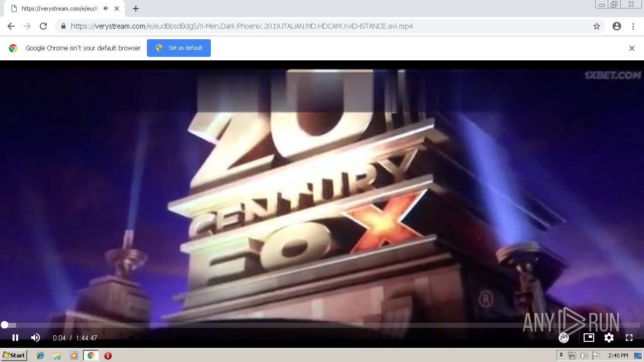Open Windows Media Player from the taskbar
Screen dimensions: 644x362
pyautogui.click(x=74, y=355)
